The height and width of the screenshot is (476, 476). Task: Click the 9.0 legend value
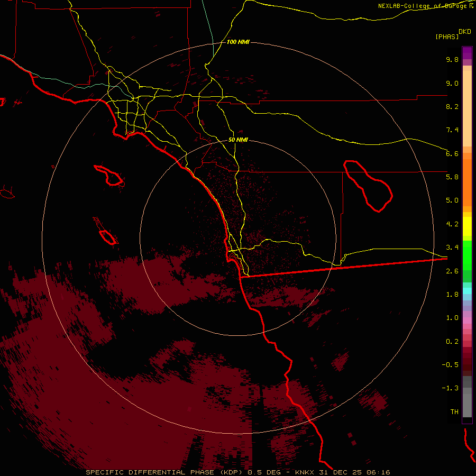[452, 83]
